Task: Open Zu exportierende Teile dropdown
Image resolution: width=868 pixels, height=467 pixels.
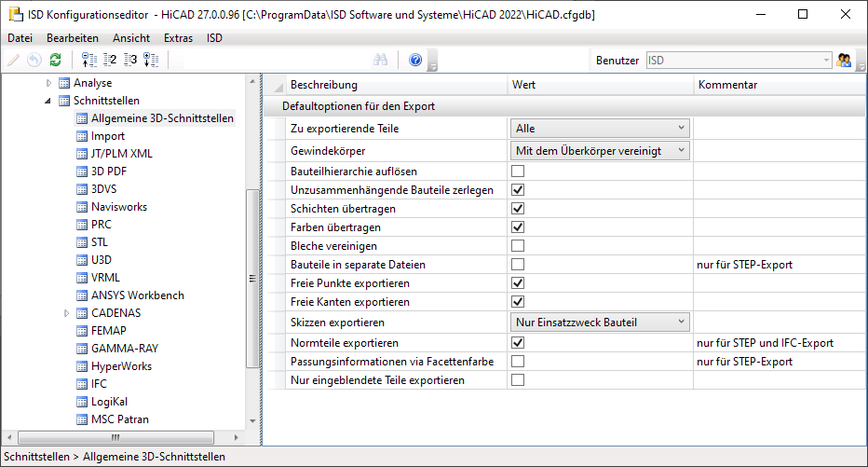Action: 600,129
